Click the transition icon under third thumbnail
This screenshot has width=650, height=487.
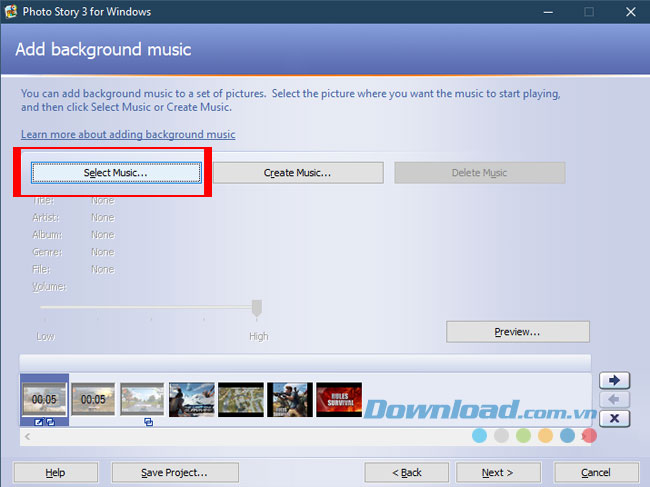[148, 422]
